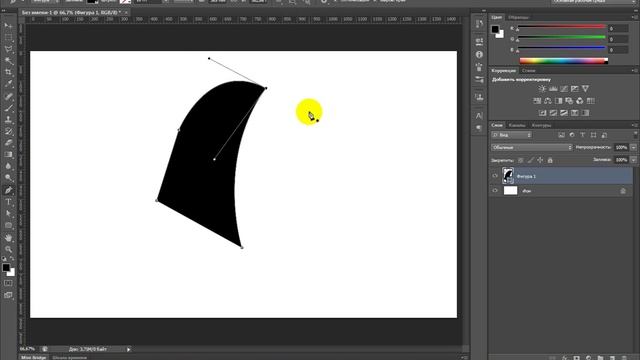The image size is (640, 360).
Task: Switch to the Образцы swatches tab
Action: pyautogui.click(x=519, y=18)
